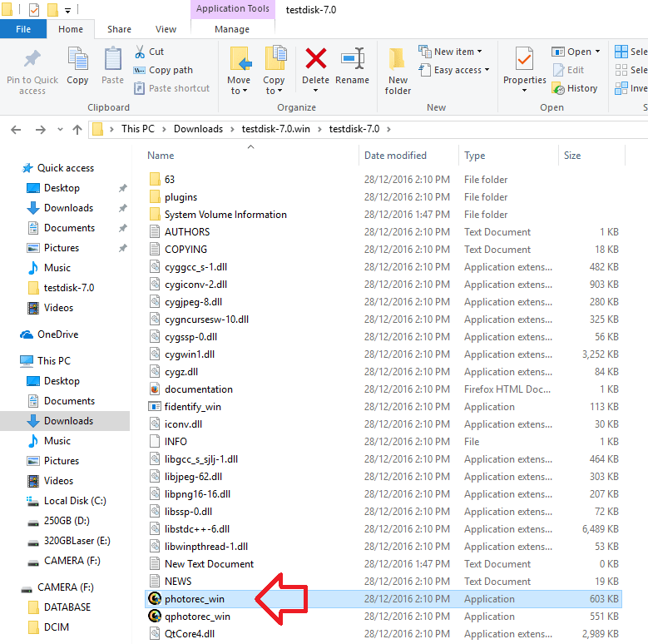Create a New folder from ribbon
Viewport: 648px width, 644px height.
398,71
